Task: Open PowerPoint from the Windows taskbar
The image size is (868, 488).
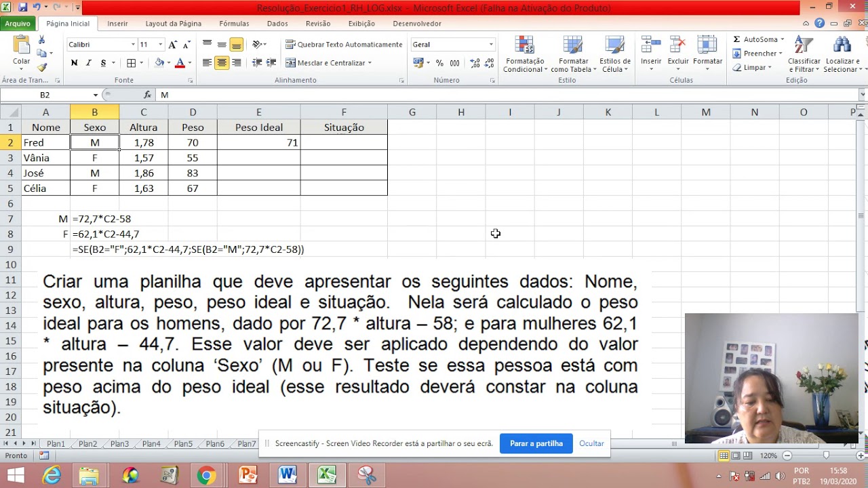Action: [x=248, y=475]
